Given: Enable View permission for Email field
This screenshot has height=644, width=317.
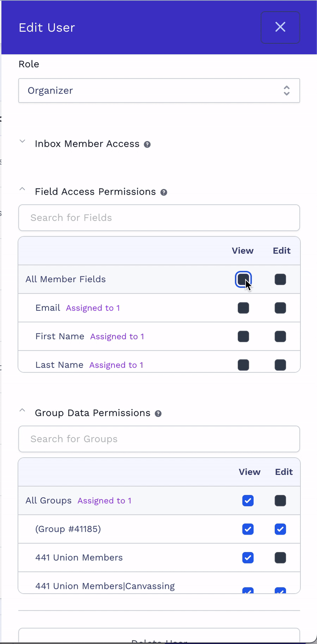Looking at the screenshot, I should pyautogui.click(x=243, y=308).
